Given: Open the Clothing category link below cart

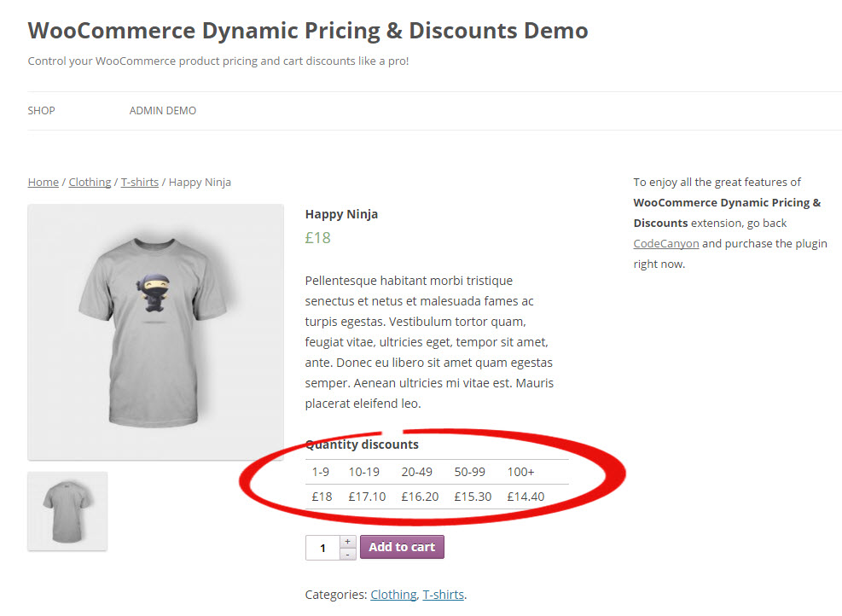Looking at the screenshot, I should [393, 595].
